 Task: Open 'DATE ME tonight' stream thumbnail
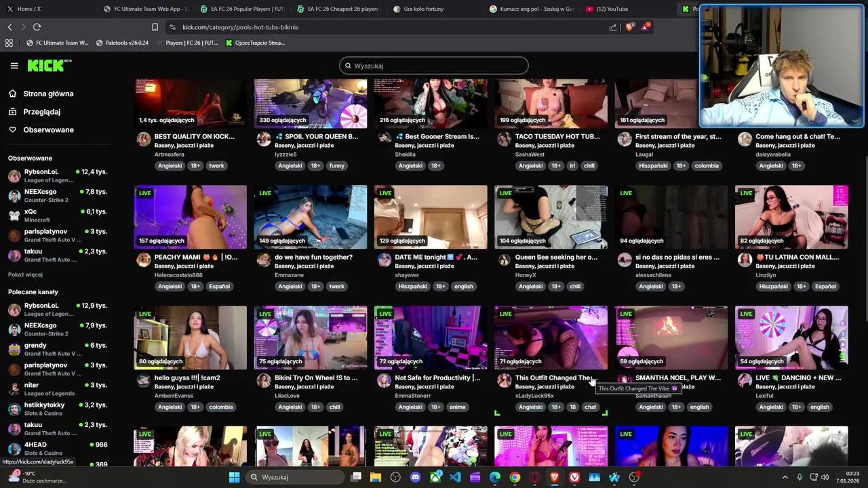pos(431,217)
